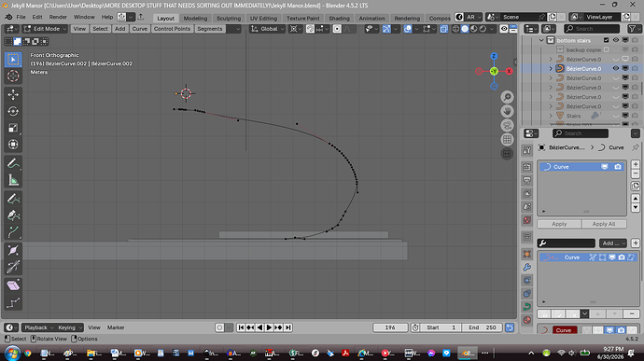Image resolution: width=644 pixels, height=361 pixels.
Task: Toggle bottom stairs collection exclude checkbox
Action: [x=607, y=40]
